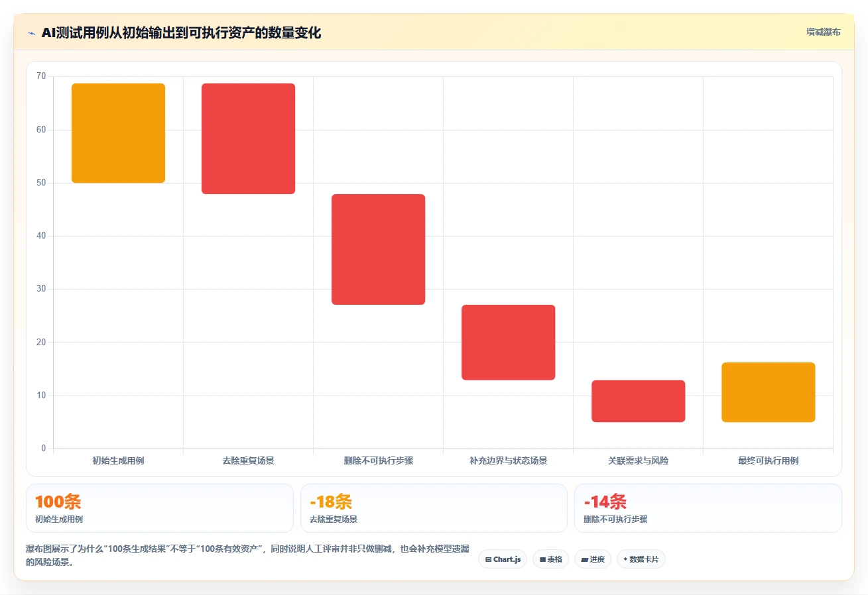Screen dimensions: 868x595
Task: Click the x-axis label 关联需求与风险
Action: point(638,460)
